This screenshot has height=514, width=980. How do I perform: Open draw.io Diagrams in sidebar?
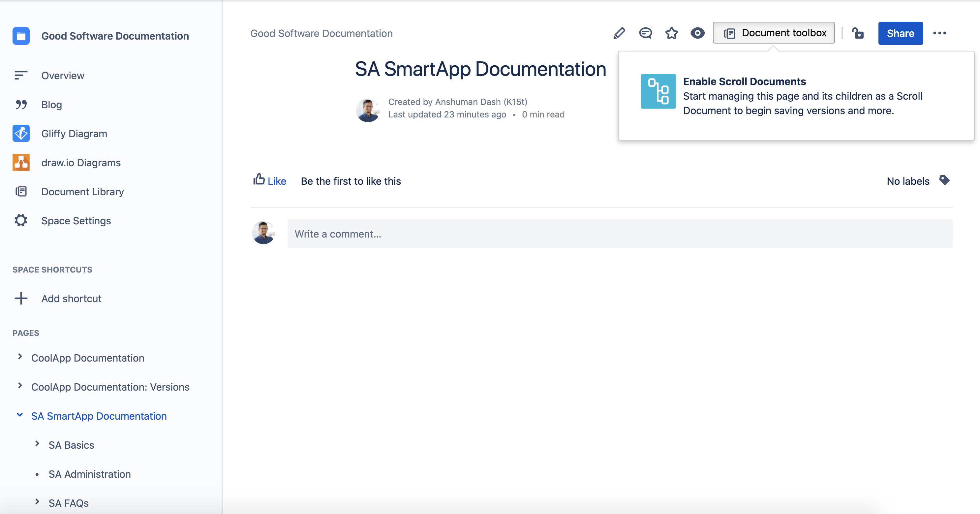(x=81, y=163)
